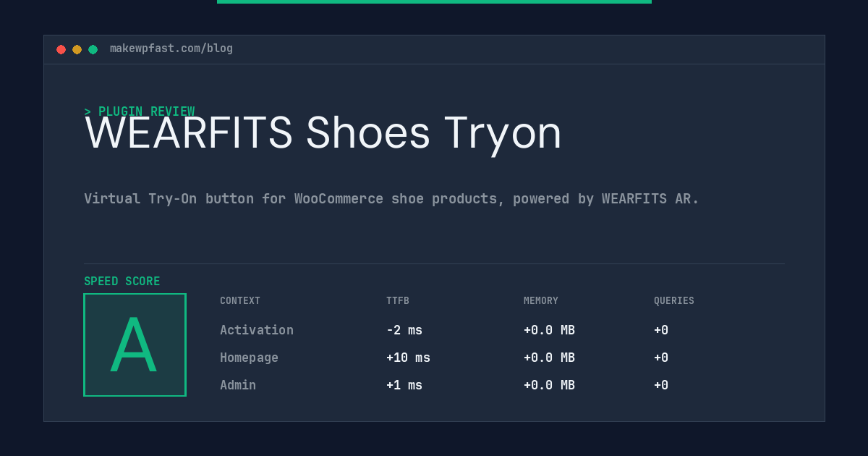Screen dimensions: 868x456
Task: Click the green window dot
Action: (93, 49)
